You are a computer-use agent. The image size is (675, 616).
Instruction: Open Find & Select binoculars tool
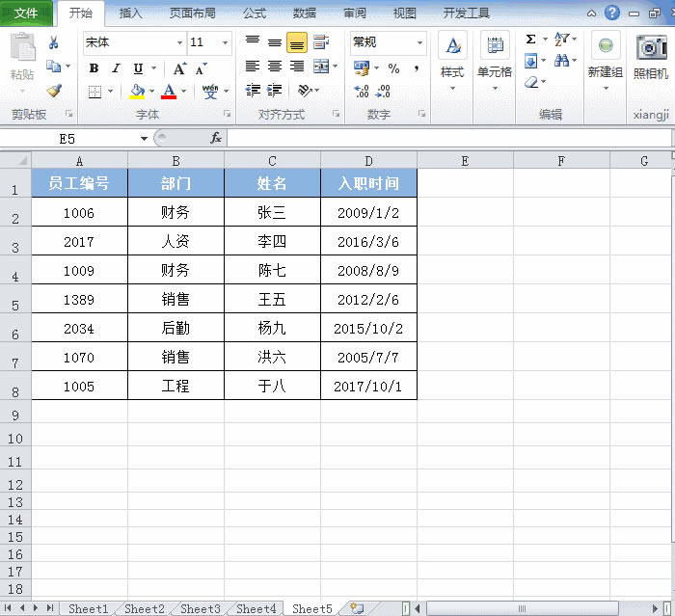[562, 61]
